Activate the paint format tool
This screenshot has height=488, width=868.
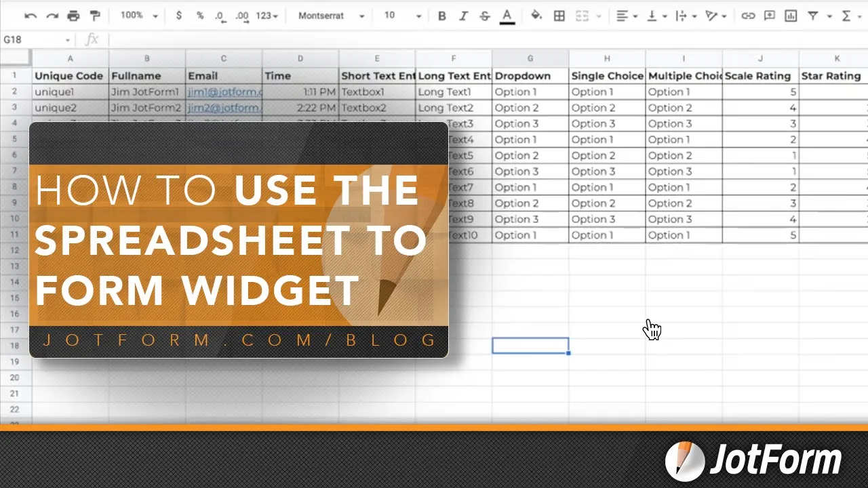(x=94, y=16)
